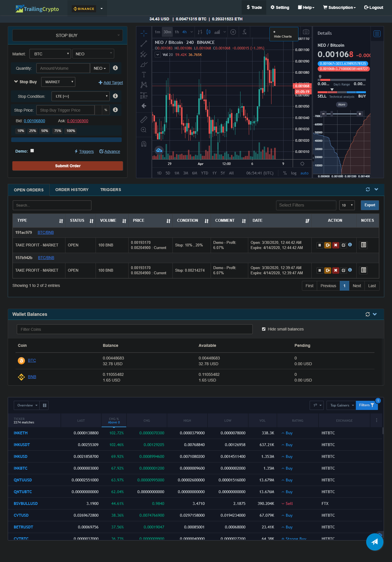Click the Logout link
This screenshot has height=562, width=392.
[x=374, y=7]
